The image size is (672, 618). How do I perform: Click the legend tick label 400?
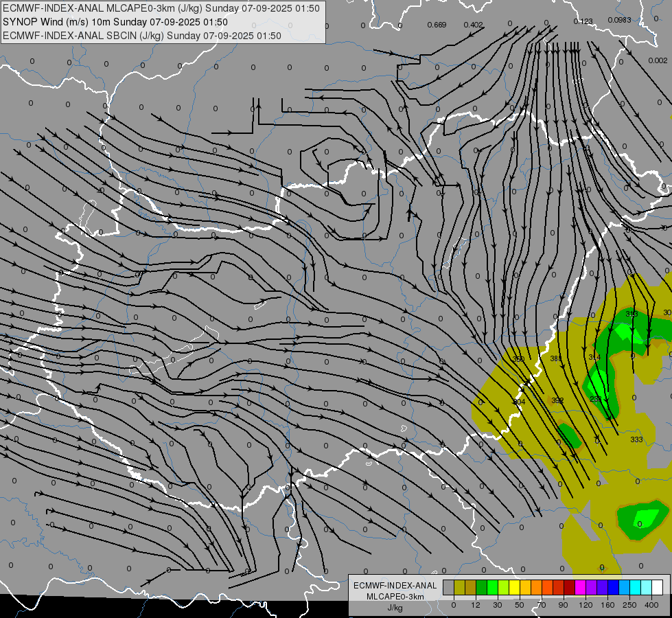point(651,605)
